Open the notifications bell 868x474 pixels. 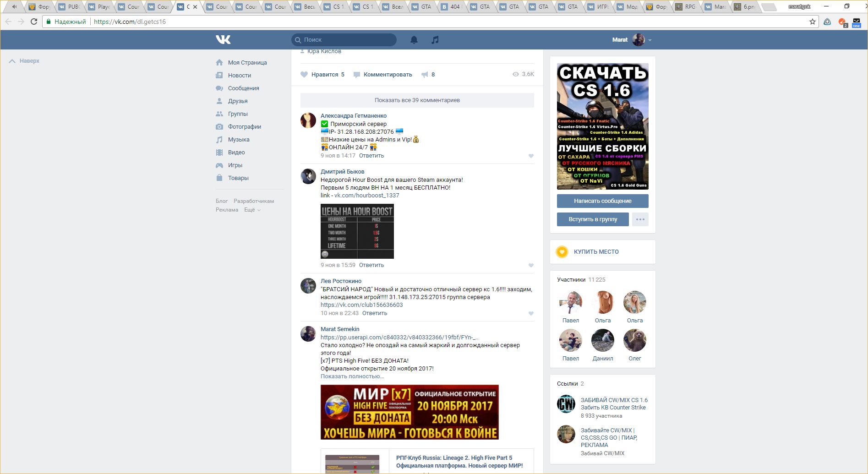click(414, 40)
